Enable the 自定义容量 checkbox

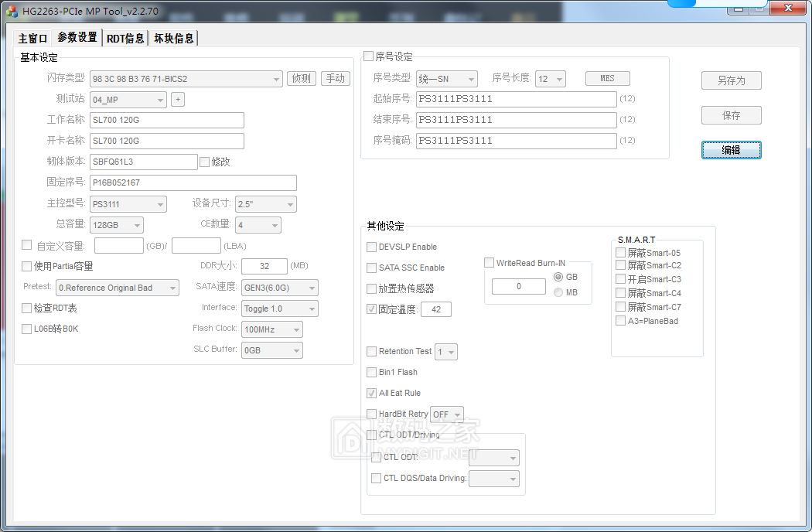(x=26, y=244)
